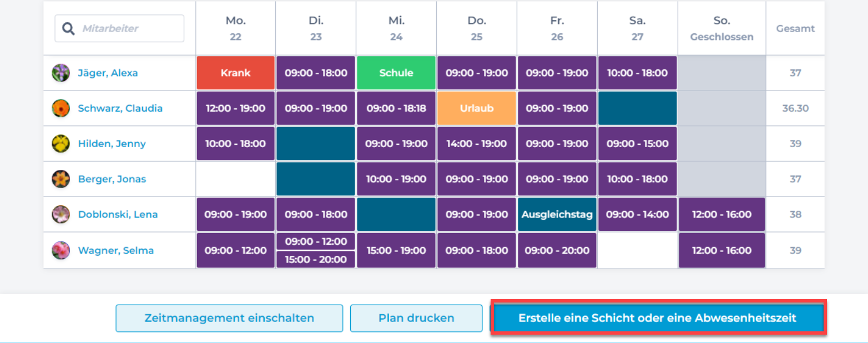Image resolution: width=868 pixels, height=343 pixels.
Task: Select the green Schule block
Action: 396,73
